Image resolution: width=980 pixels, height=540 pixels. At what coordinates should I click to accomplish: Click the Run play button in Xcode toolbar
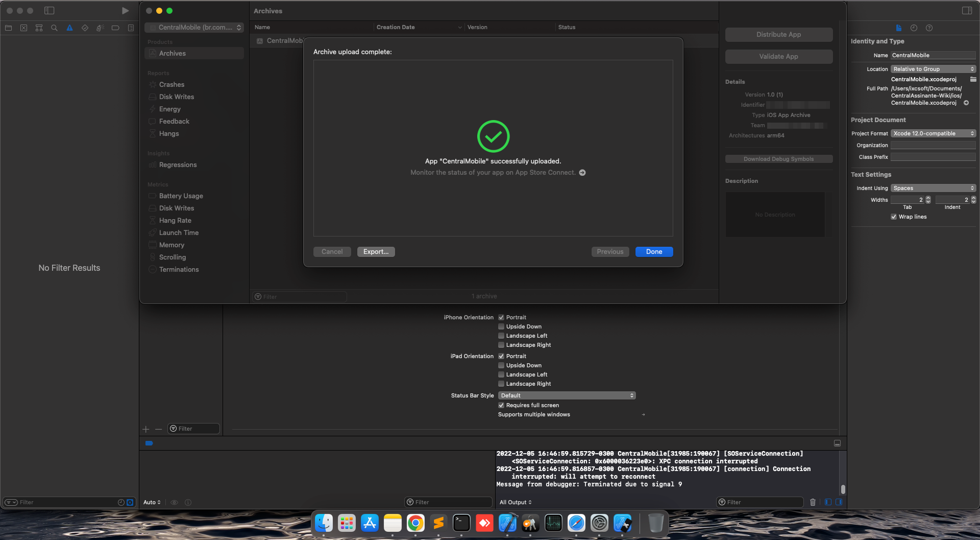click(125, 11)
